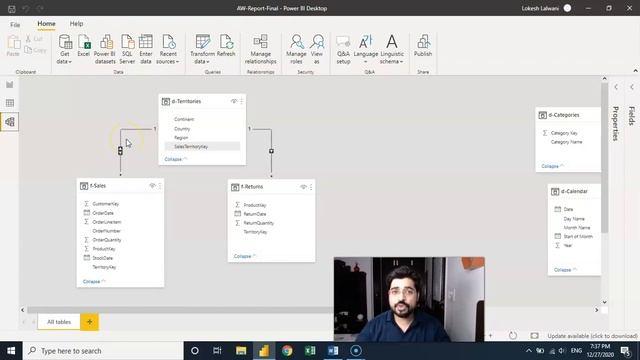Click Update available download link
640x360 pixels.
point(592,336)
